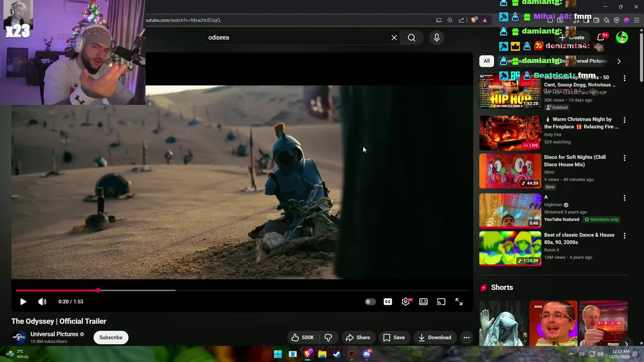This screenshot has width=644, height=362.
Task: Open options menu for Warm Christmas Night video
Action: point(624,120)
